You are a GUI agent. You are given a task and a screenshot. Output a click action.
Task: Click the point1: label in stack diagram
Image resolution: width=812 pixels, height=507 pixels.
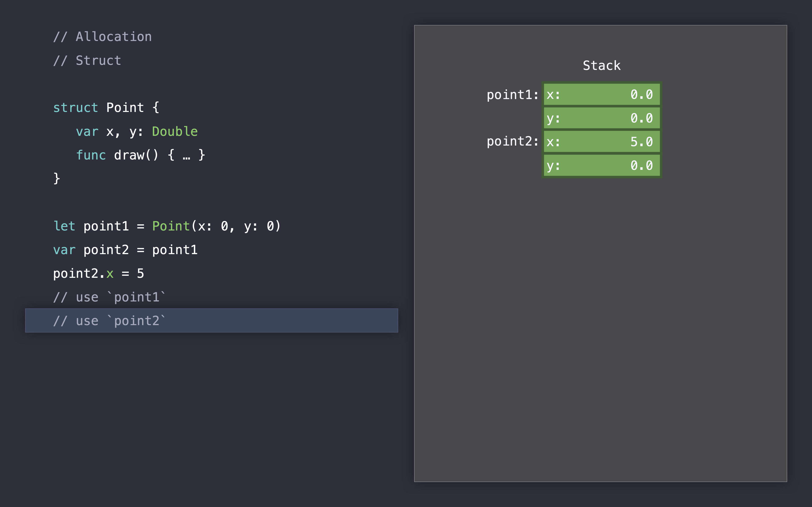tap(512, 95)
